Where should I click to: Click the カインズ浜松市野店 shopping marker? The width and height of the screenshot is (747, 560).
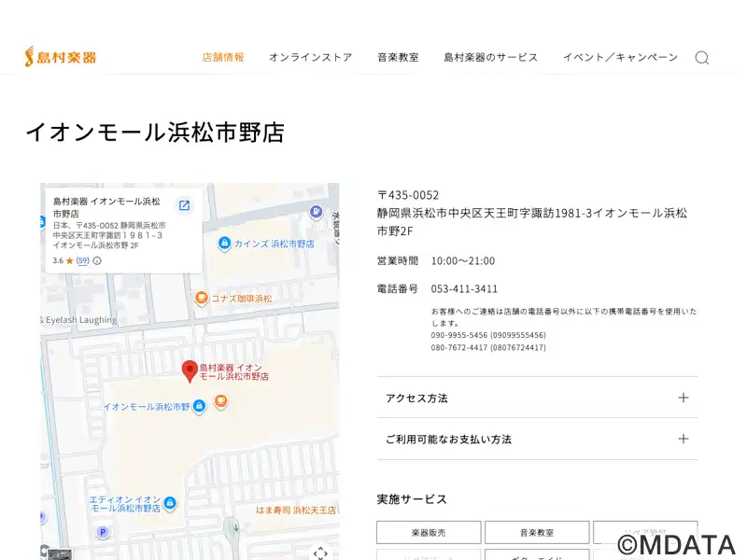click(224, 244)
